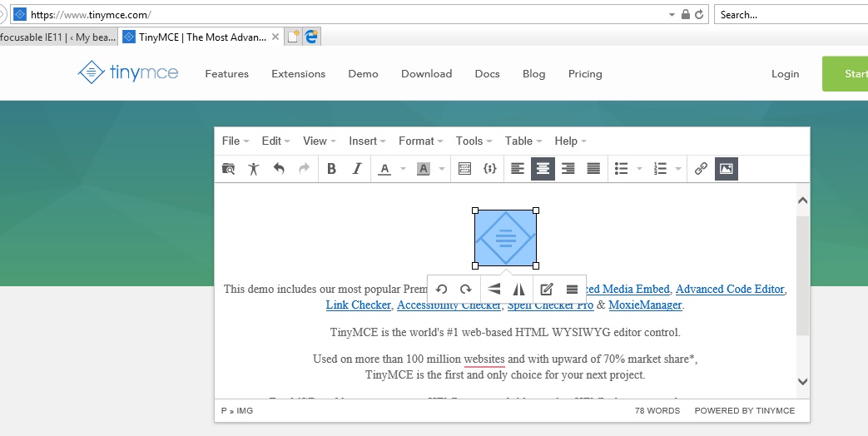Open the Download page

pos(426,73)
